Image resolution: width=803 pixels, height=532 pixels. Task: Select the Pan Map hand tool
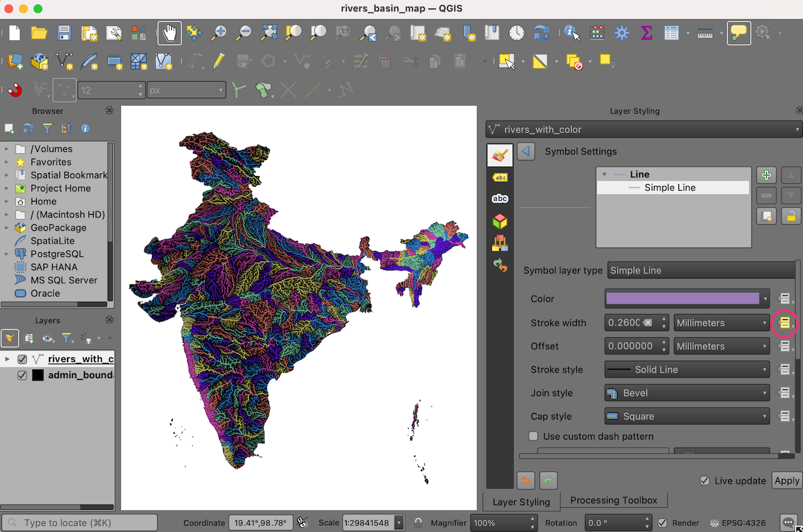[x=169, y=33]
